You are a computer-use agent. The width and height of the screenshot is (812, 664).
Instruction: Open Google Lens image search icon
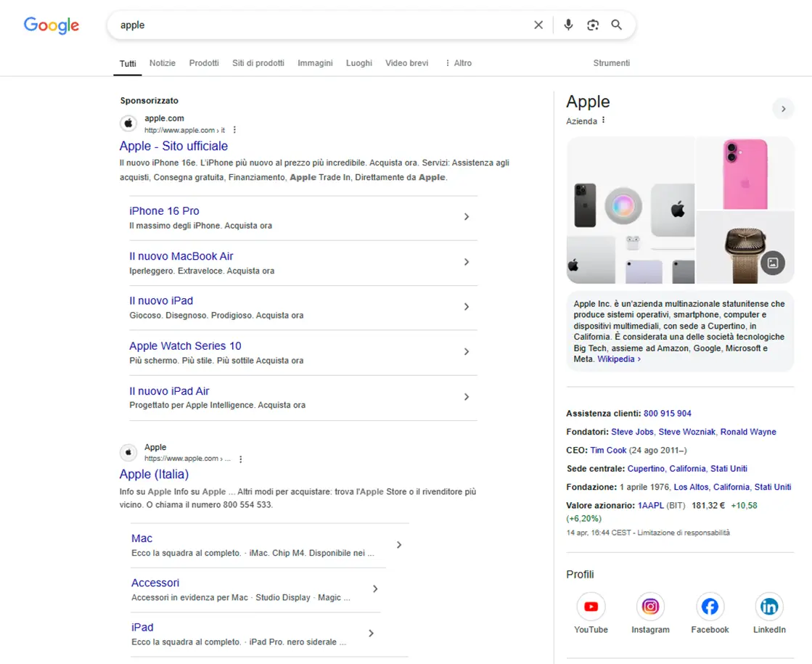coord(592,25)
